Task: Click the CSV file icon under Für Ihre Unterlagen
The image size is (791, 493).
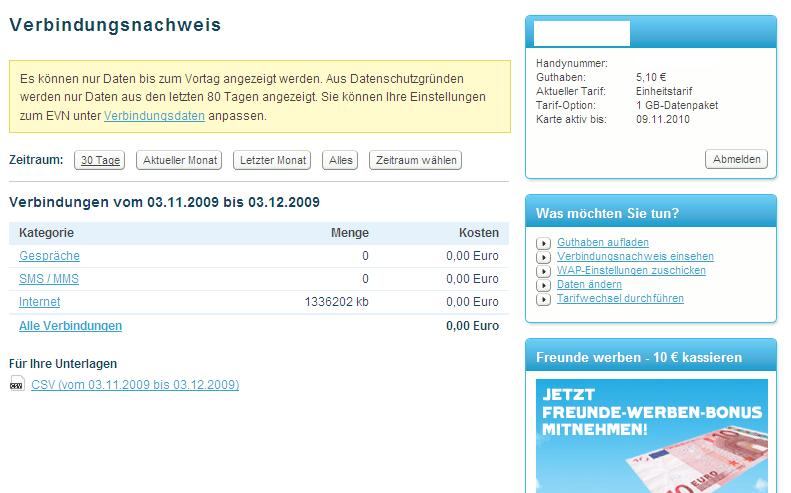Action: [x=17, y=384]
